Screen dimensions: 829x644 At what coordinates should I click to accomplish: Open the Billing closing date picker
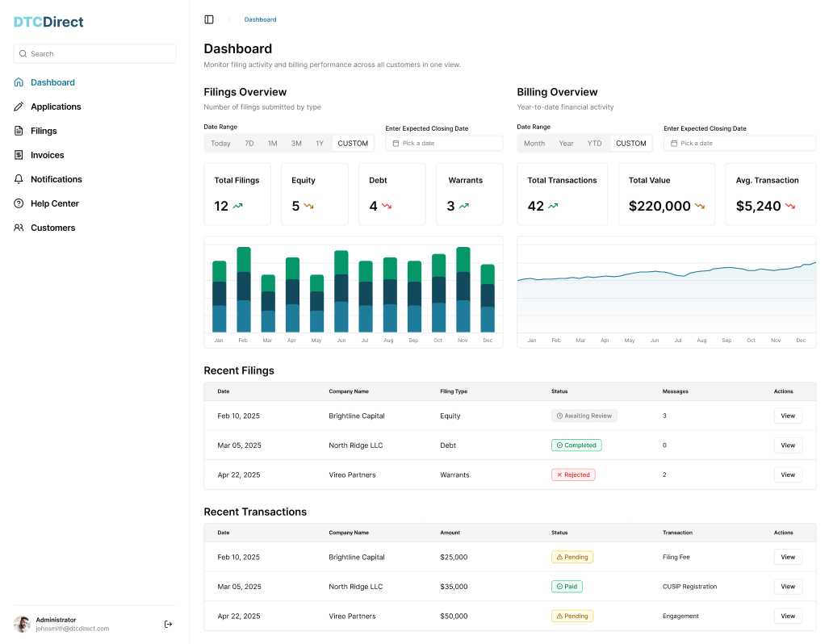tap(739, 144)
